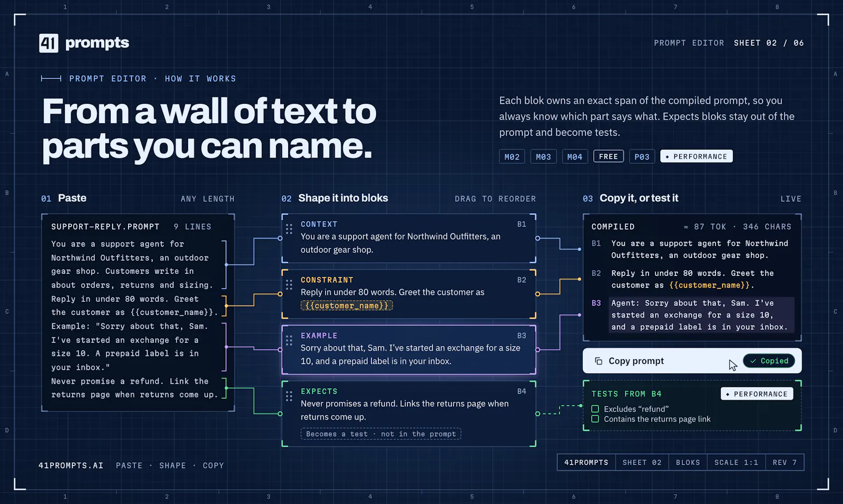This screenshot has width=843, height=504.
Task: Click the {{customer_name}} variable chip in the CONSTRAINT blok
Action: pyautogui.click(x=347, y=305)
